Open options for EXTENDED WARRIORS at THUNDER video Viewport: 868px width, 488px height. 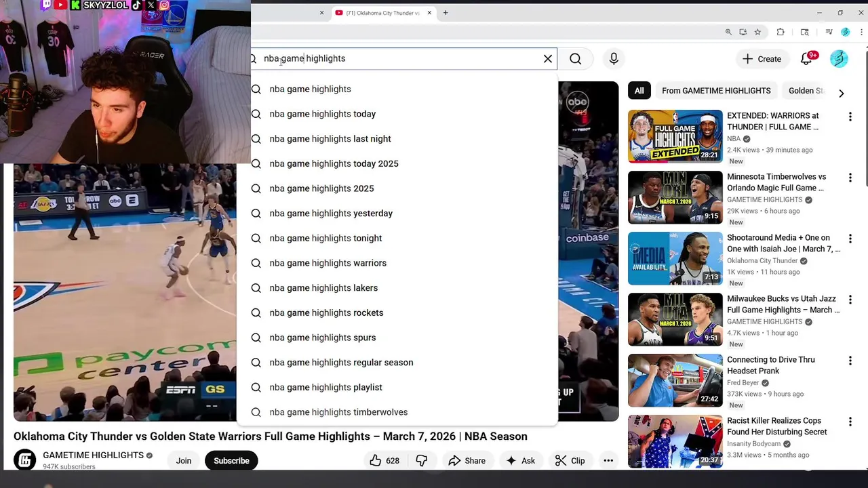click(x=850, y=117)
